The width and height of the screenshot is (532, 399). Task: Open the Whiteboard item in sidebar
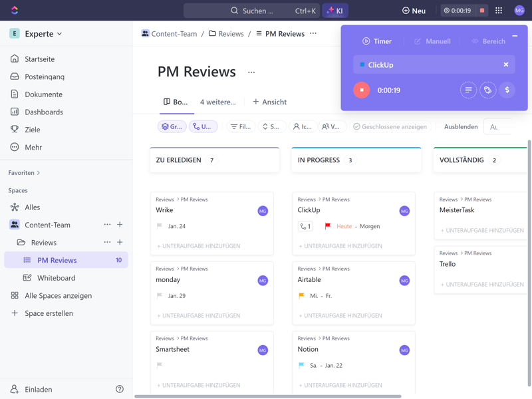[56, 278]
